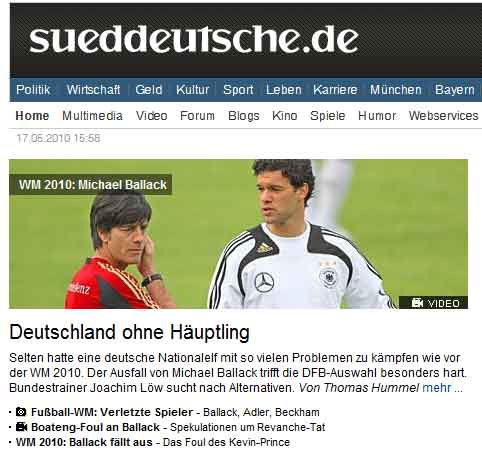Open the Video tab
Screen dimensions: 482x457
151,116
